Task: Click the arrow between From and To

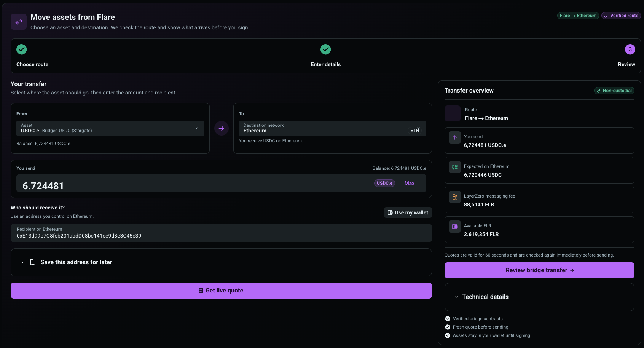Action: point(222,128)
